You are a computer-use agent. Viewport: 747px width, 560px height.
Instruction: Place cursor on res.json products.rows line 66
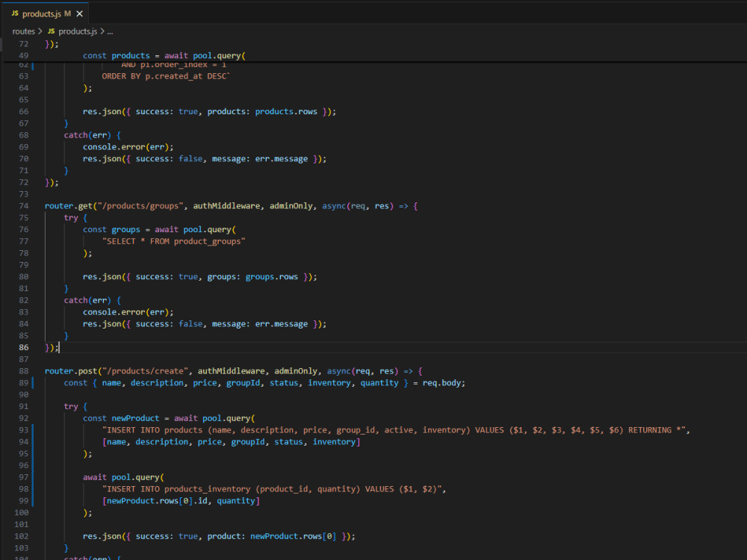(x=210, y=111)
